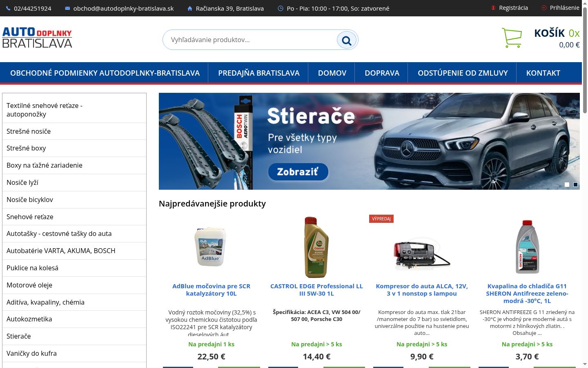Open Nosiče bicyklov category
This screenshot has height=368, width=588.
point(74,200)
